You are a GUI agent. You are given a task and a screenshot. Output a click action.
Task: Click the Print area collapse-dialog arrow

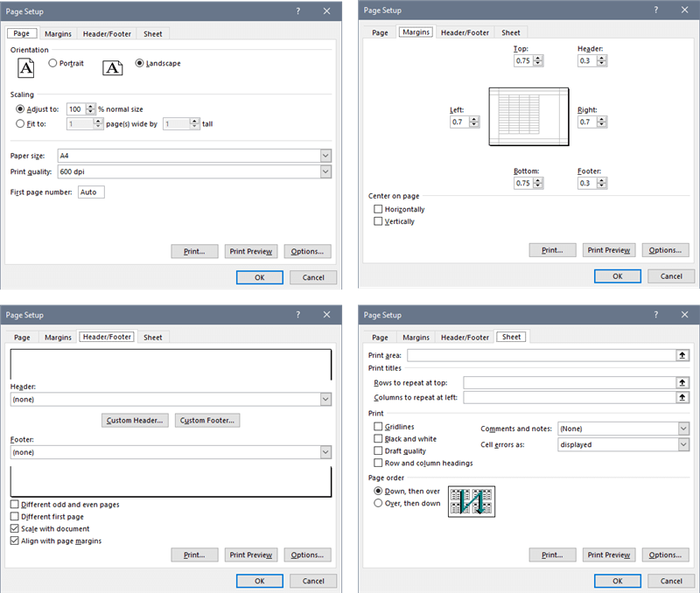(683, 355)
